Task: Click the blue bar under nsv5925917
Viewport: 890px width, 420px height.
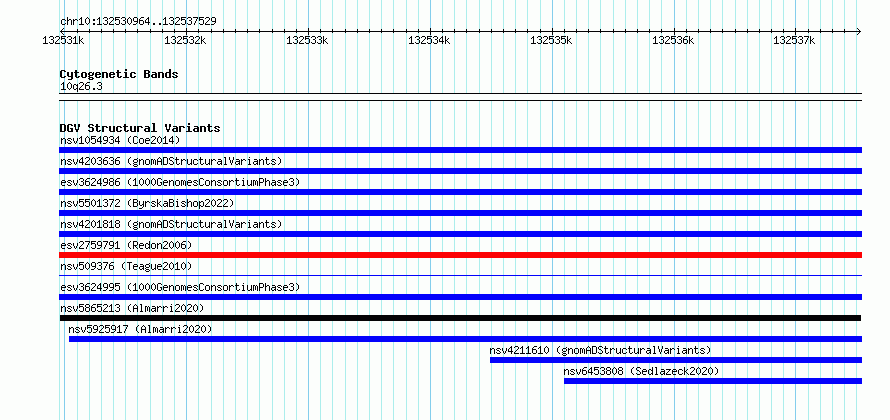Action: [465, 339]
